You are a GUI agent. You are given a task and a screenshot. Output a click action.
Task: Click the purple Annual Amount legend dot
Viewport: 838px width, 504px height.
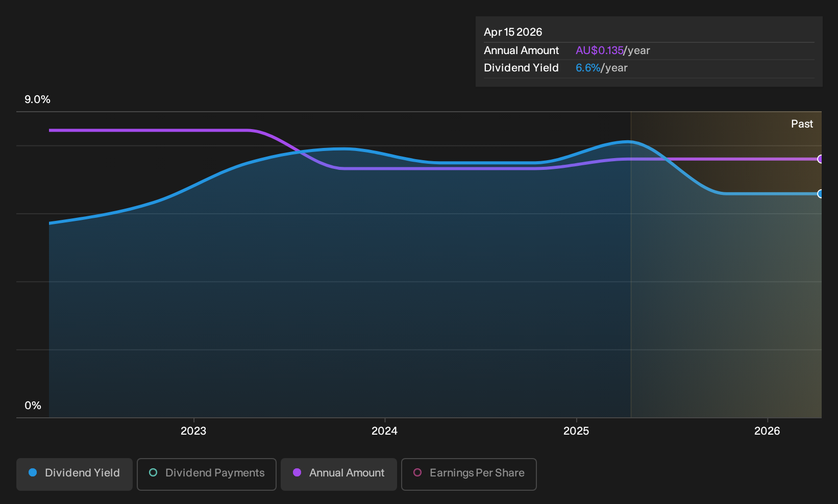point(297,472)
